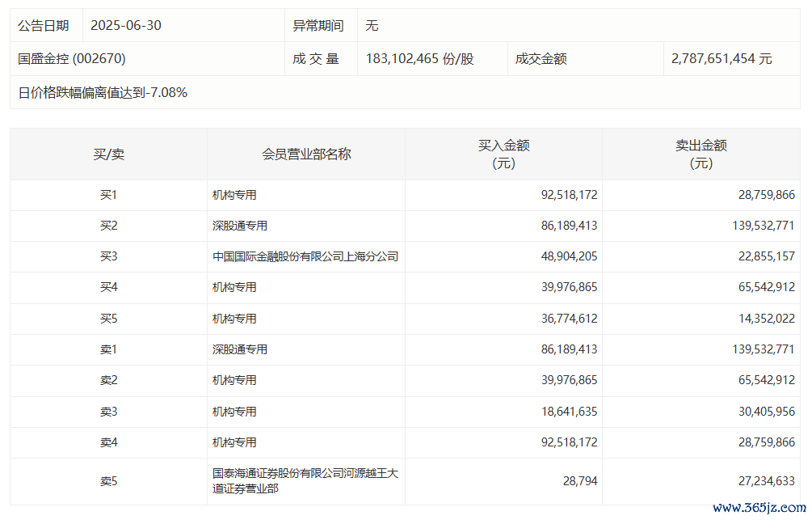The width and height of the screenshot is (812, 520).
Task: Select the 卖3 row label
Action: (x=109, y=412)
